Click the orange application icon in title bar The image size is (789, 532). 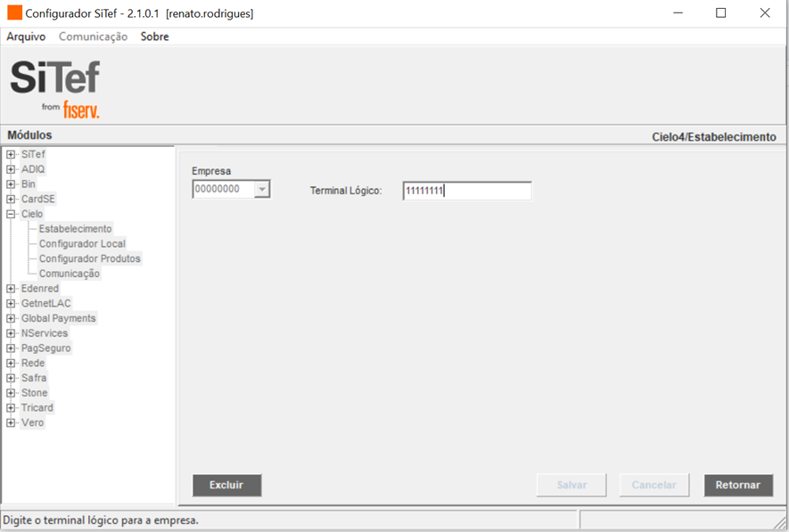coord(14,12)
